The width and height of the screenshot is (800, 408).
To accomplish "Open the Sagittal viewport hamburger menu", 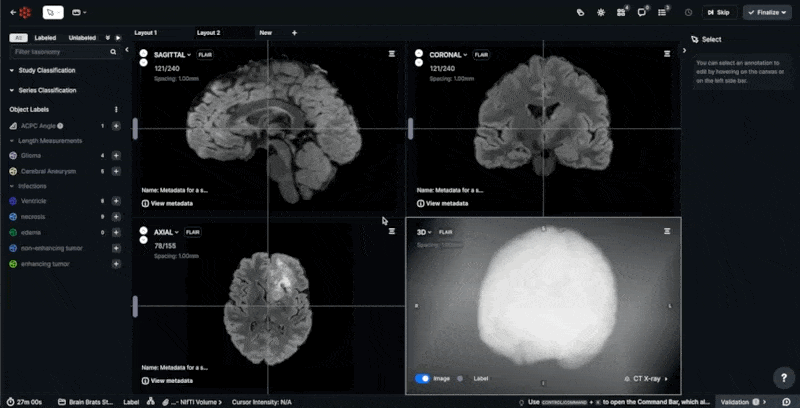I will [392, 55].
